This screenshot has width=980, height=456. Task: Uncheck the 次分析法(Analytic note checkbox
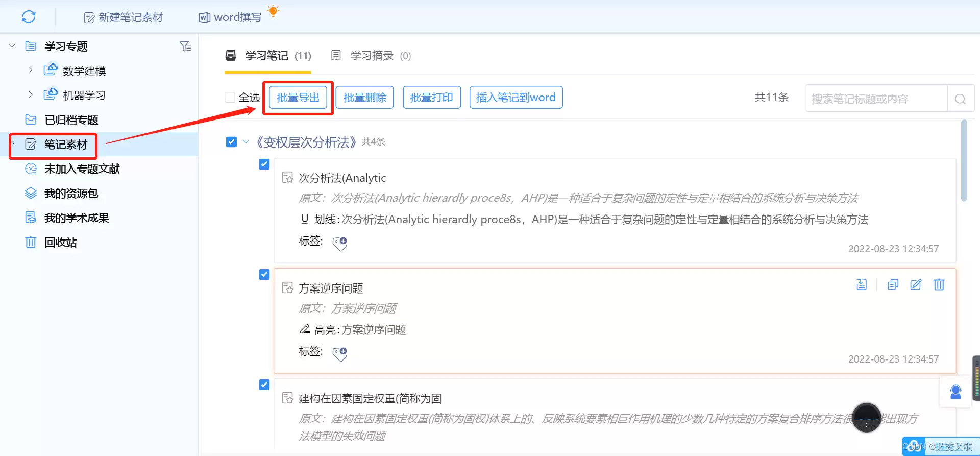tap(264, 164)
